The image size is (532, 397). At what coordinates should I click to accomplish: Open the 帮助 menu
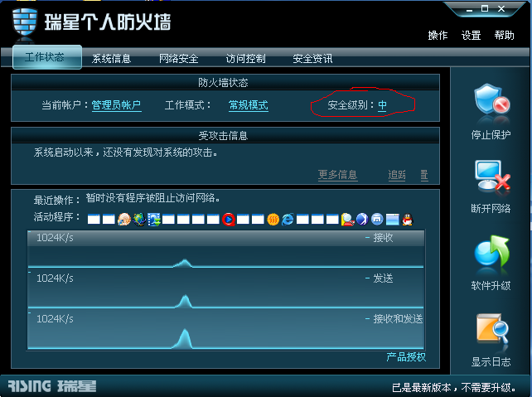(x=504, y=36)
